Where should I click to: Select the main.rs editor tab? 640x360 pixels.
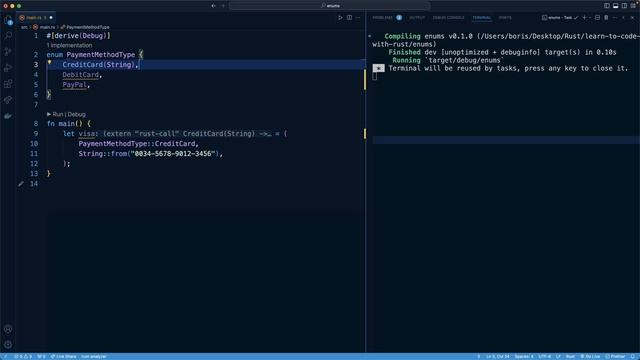[x=36, y=18]
